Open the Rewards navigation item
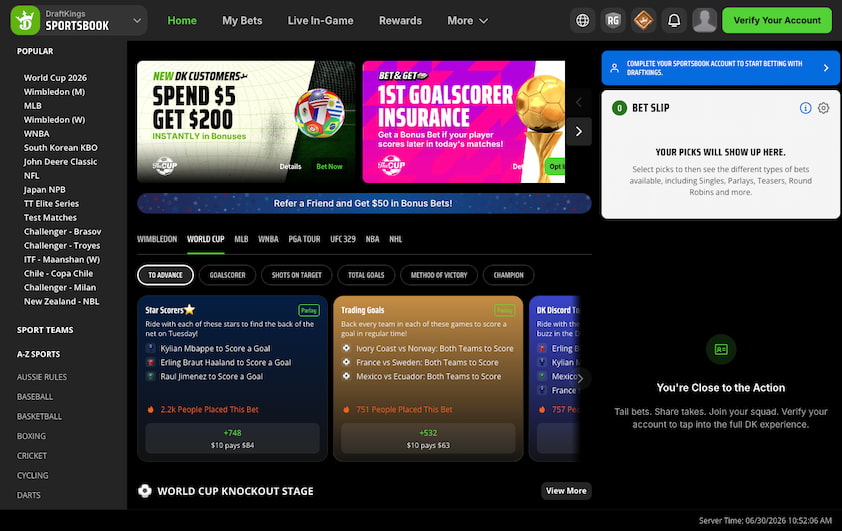Viewport: 842px width, 531px height. tap(401, 20)
